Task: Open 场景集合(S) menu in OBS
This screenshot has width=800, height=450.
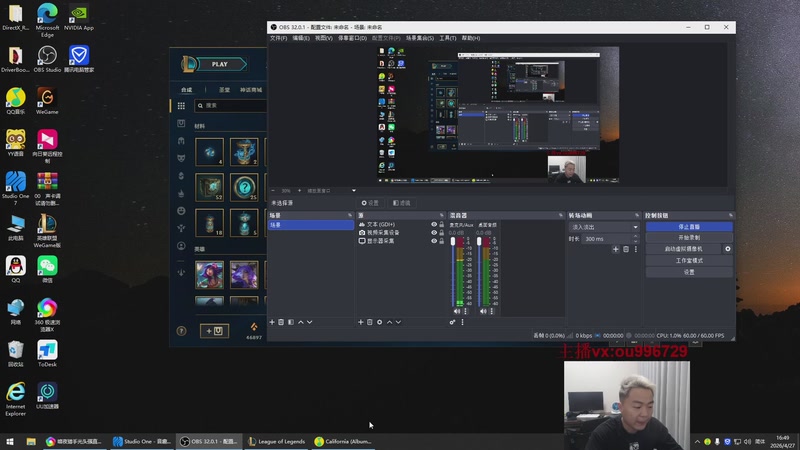Action: pyautogui.click(x=420, y=38)
